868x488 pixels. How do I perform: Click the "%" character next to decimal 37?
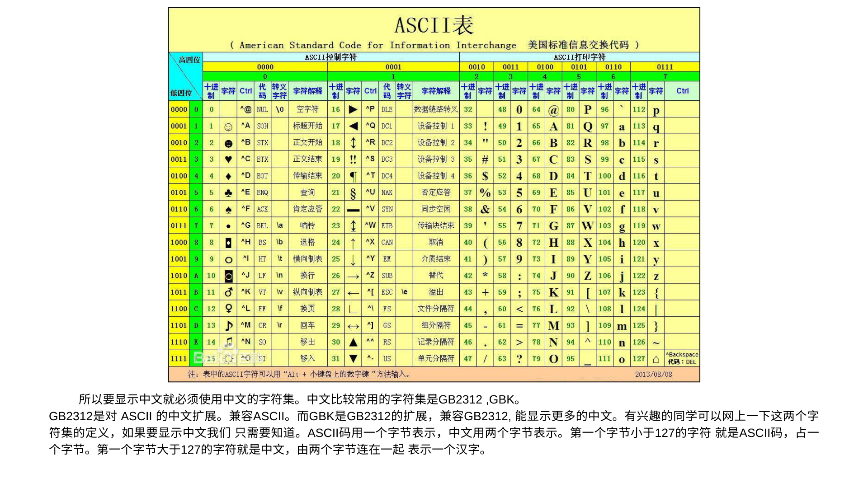(x=485, y=193)
